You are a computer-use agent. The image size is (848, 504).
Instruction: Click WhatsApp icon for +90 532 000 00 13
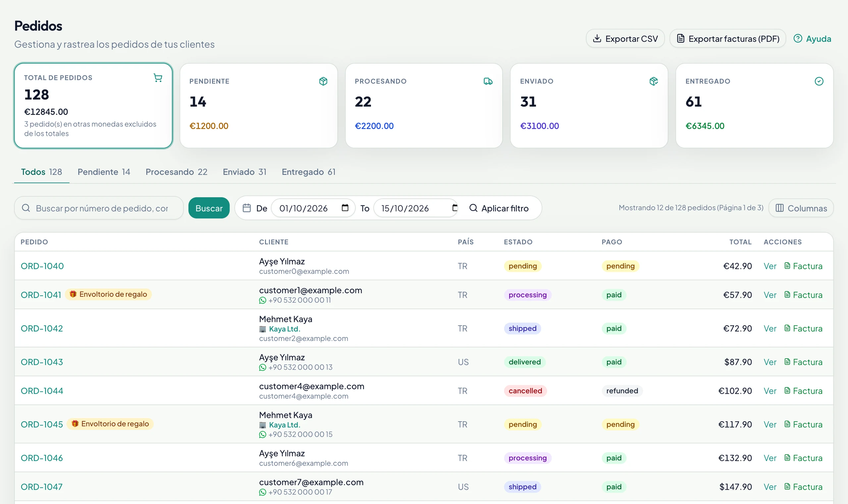(262, 368)
